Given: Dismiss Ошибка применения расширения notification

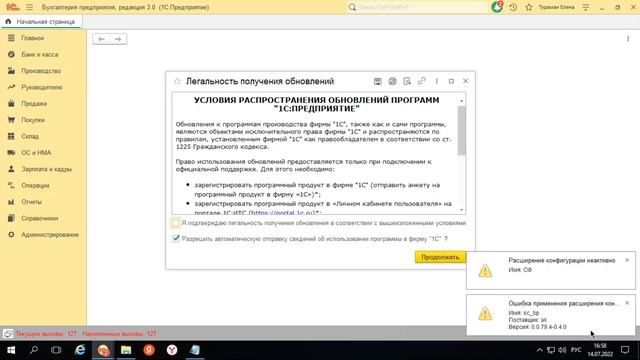Looking at the screenshot, I should pos(627,303).
